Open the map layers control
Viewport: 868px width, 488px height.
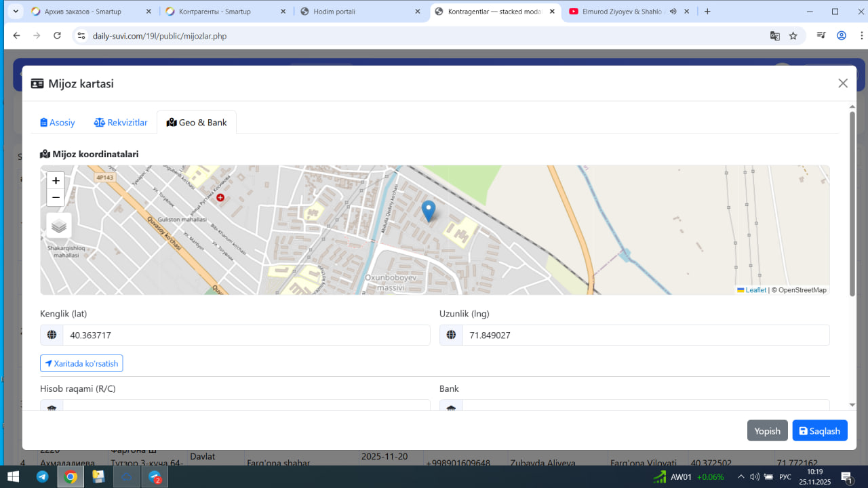(59, 226)
